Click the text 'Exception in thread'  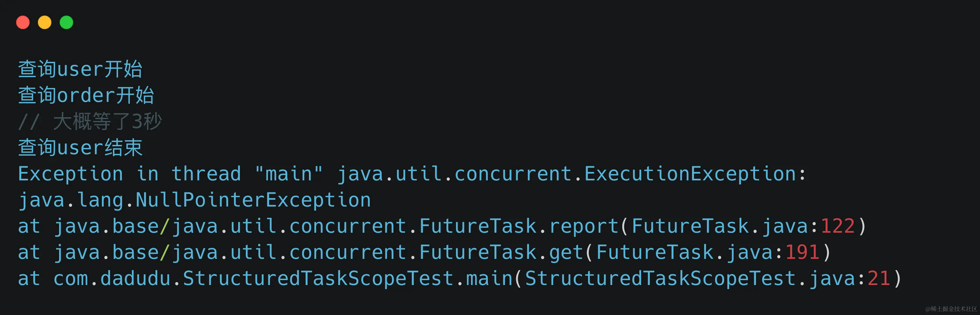click(130, 174)
